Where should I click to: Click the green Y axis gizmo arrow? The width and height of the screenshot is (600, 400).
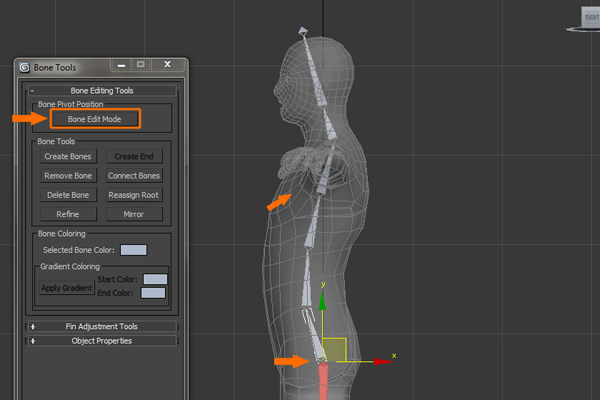tap(323, 301)
